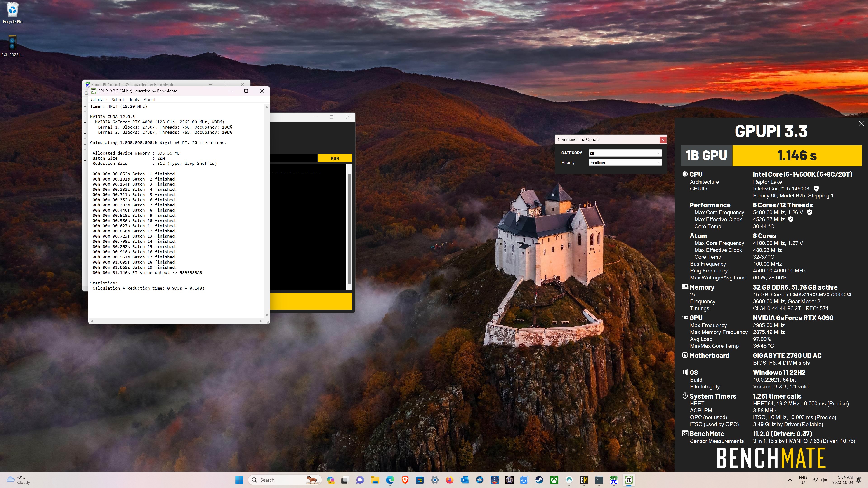Open Outlook from the taskbar
Viewport: 868px width, 488px height.
[x=465, y=480]
